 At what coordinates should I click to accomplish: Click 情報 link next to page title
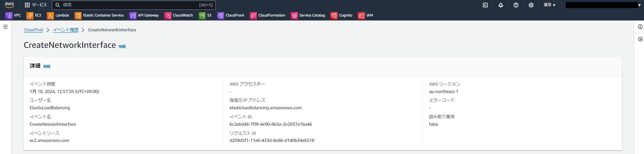[x=122, y=47]
